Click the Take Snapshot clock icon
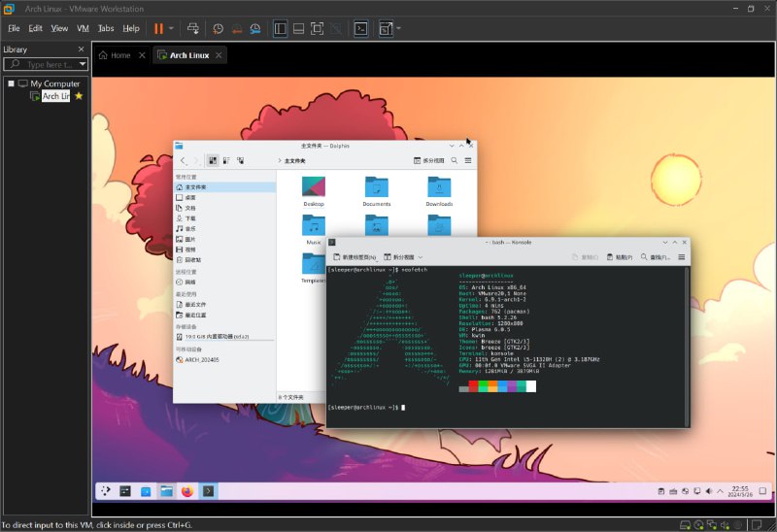 [219, 29]
